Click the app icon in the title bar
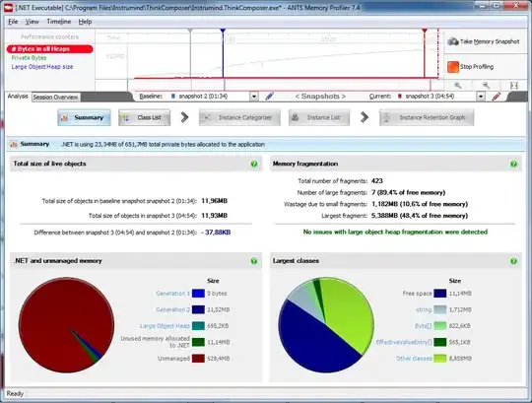This screenshot has width=532, height=403. click(x=8, y=8)
